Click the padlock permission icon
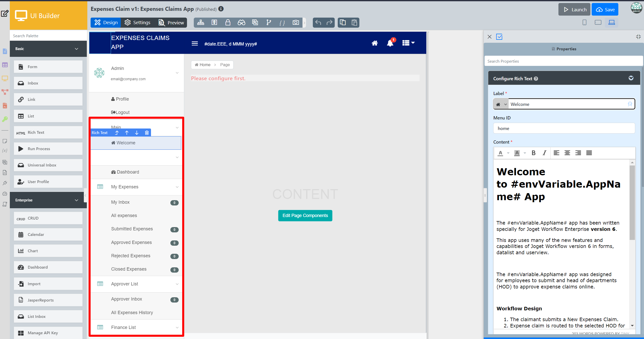Image resolution: width=644 pixels, height=339 pixels. coord(228,23)
